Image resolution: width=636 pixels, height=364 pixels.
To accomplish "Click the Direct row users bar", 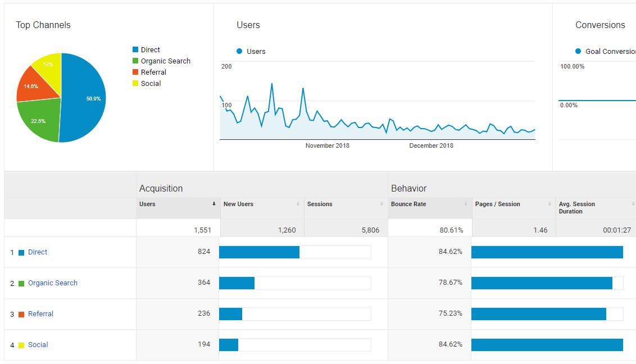I will (259, 252).
